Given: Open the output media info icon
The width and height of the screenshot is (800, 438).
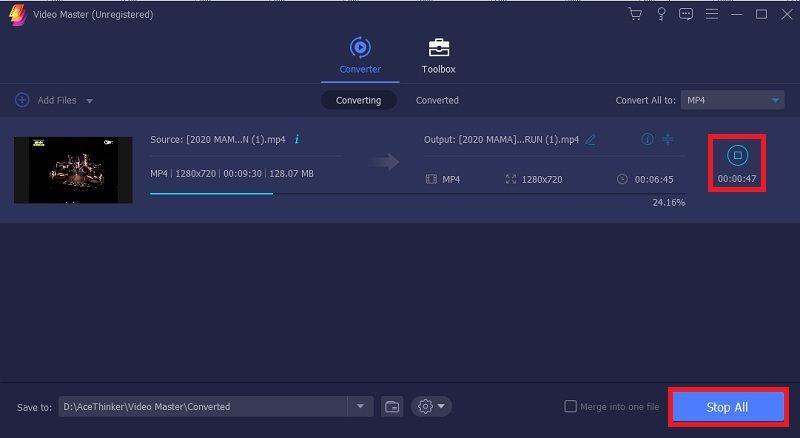Looking at the screenshot, I should (x=647, y=139).
